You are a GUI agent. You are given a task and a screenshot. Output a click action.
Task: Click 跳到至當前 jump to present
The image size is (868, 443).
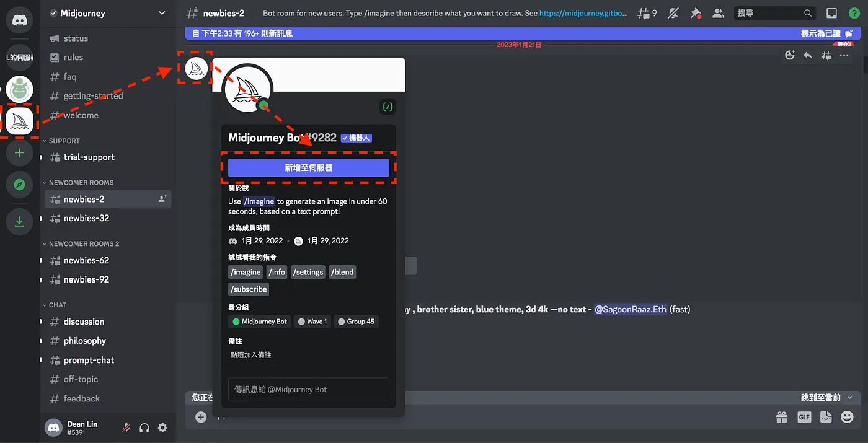click(826, 397)
